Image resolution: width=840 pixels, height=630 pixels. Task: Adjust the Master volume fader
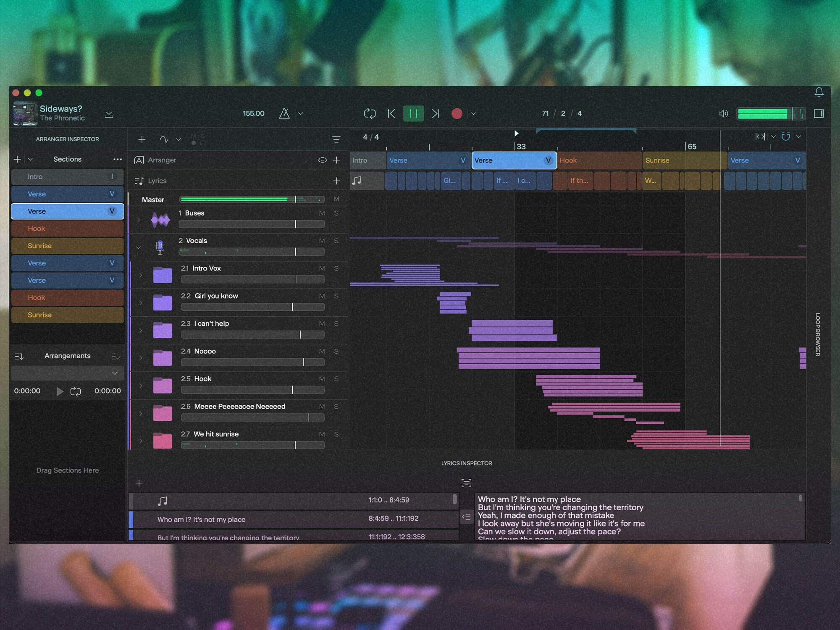click(x=296, y=199)
